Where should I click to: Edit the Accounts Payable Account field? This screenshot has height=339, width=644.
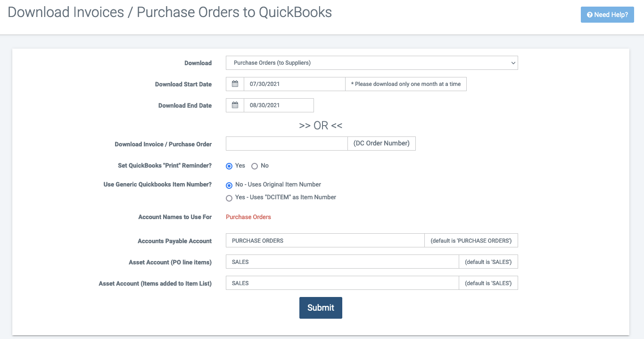(x=325, y=241)
